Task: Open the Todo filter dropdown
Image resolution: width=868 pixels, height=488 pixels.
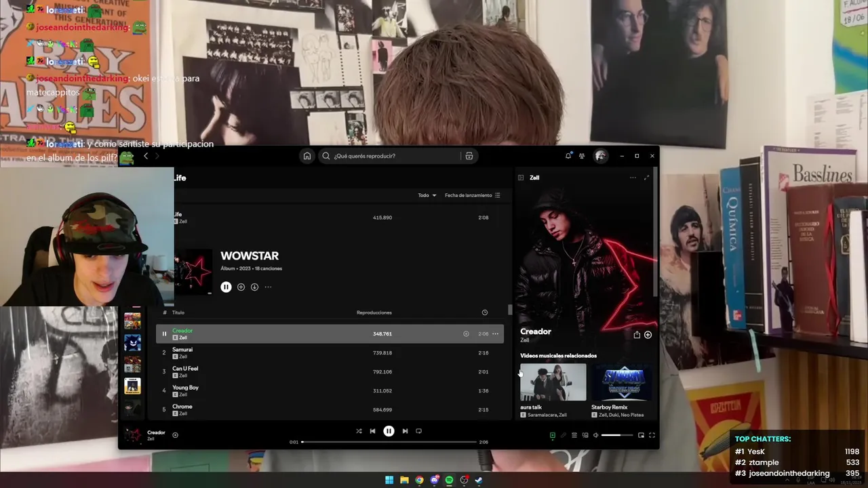Action: coord(427,195)
